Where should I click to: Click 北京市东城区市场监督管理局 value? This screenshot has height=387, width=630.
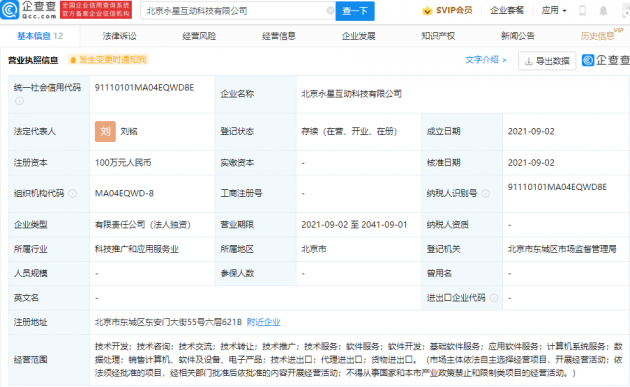(562, 249)
